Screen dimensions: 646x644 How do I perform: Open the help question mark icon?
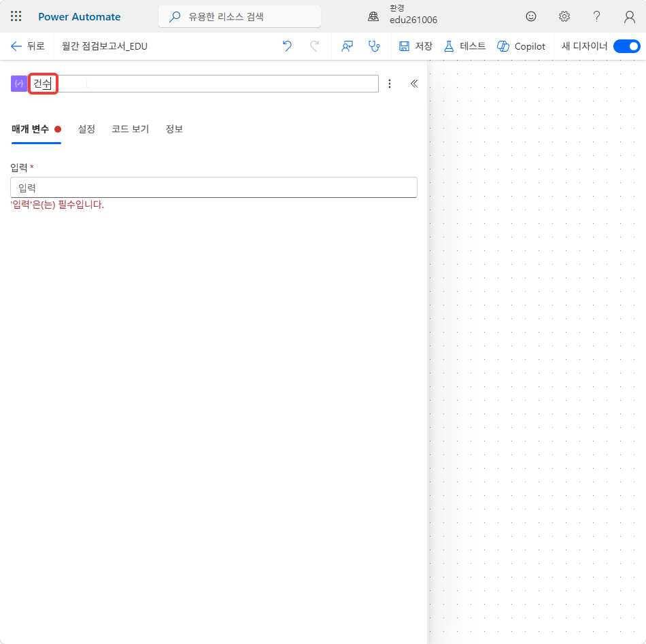pos(596,16)
